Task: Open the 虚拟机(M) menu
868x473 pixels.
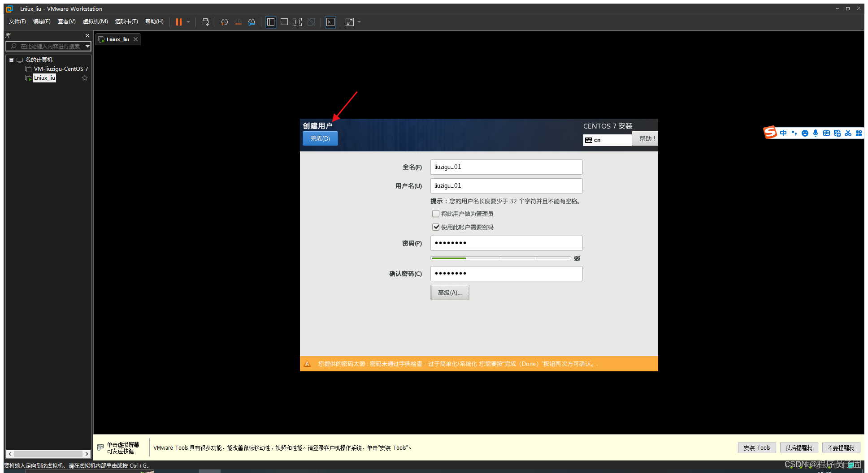Action: click(x=95, y=21)
